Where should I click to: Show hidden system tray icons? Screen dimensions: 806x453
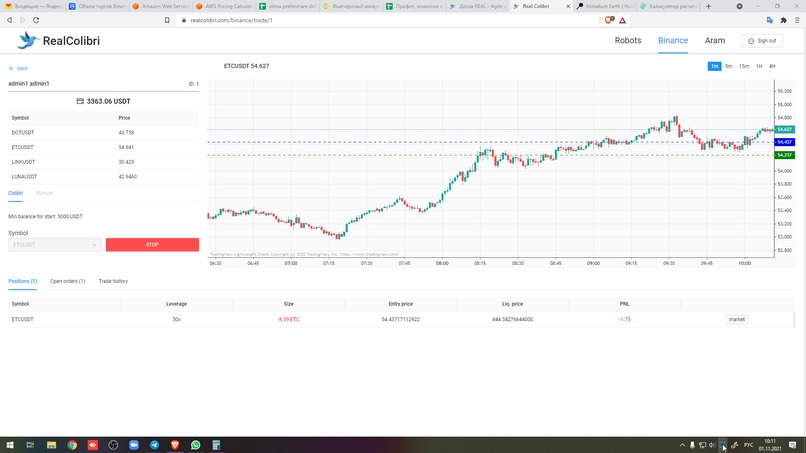pos(682,445)
